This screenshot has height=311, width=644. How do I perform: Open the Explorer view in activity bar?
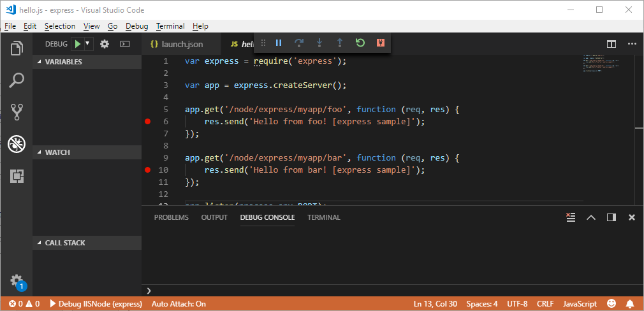16,48
